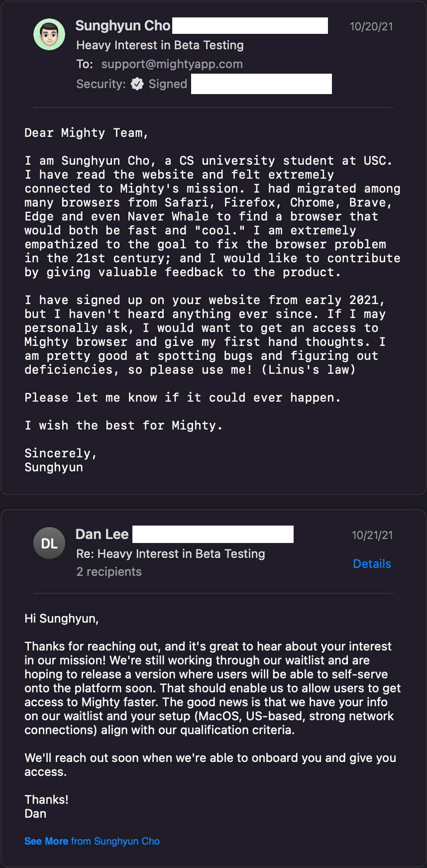Click sender name Sunghyun Cho
The image size is (427, 868).
pyautogui.click(x=123, y=26)
